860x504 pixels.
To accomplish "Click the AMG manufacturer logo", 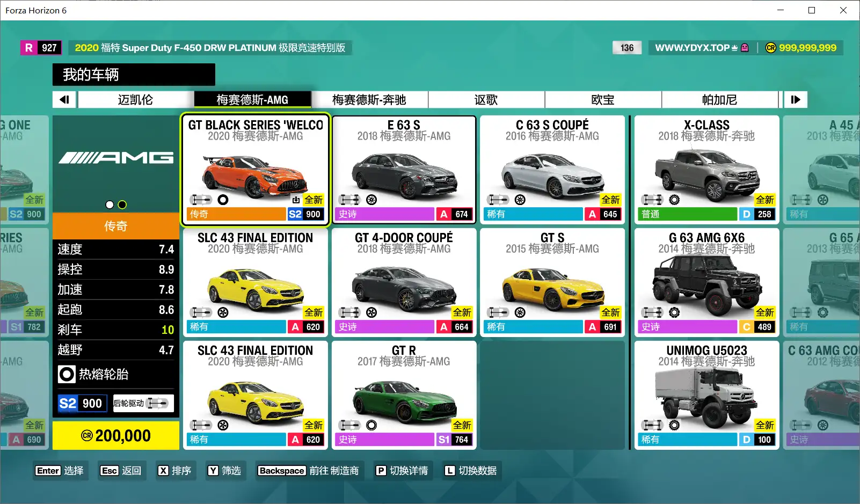I will (116, 157).
